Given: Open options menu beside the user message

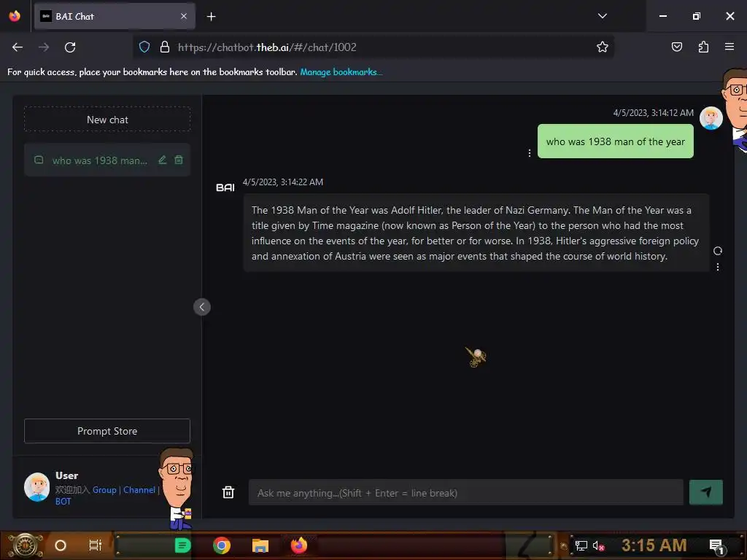Looking at the screenshot, I should click(530, 153).
